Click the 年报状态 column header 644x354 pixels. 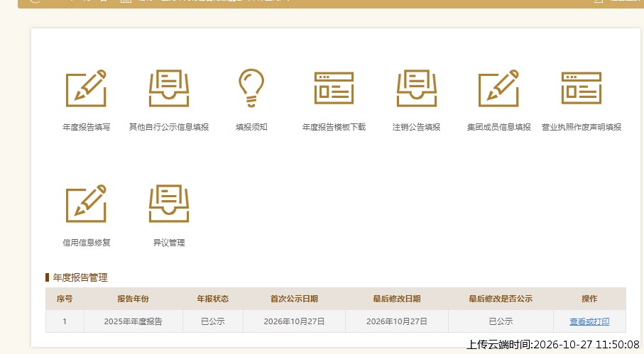point(213,299)
